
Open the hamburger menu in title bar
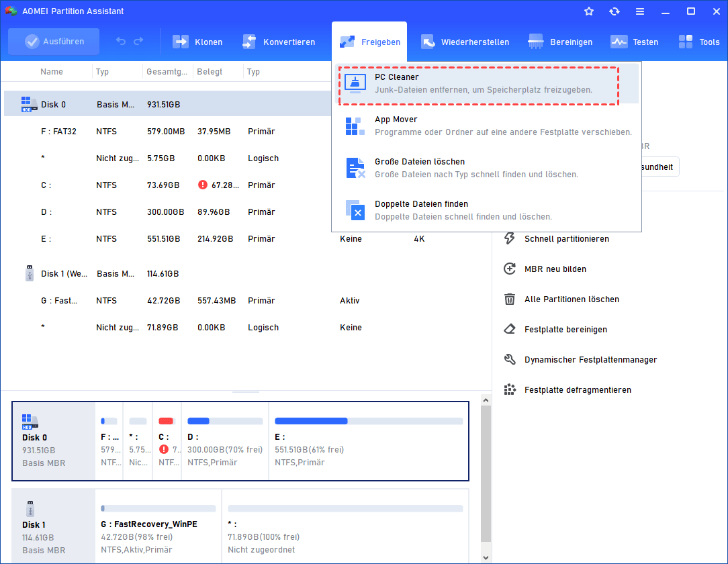click(640, 11)
